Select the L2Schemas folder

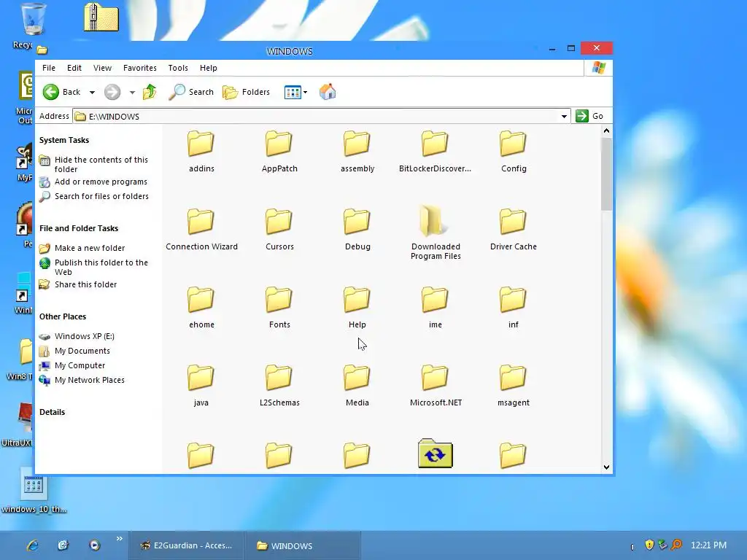point(279,386)
